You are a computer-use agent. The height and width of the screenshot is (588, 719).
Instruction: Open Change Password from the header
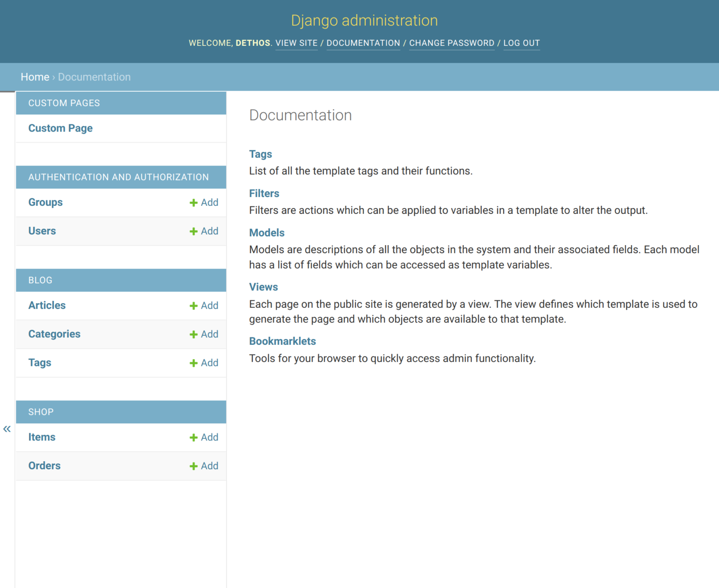point(451,43)
